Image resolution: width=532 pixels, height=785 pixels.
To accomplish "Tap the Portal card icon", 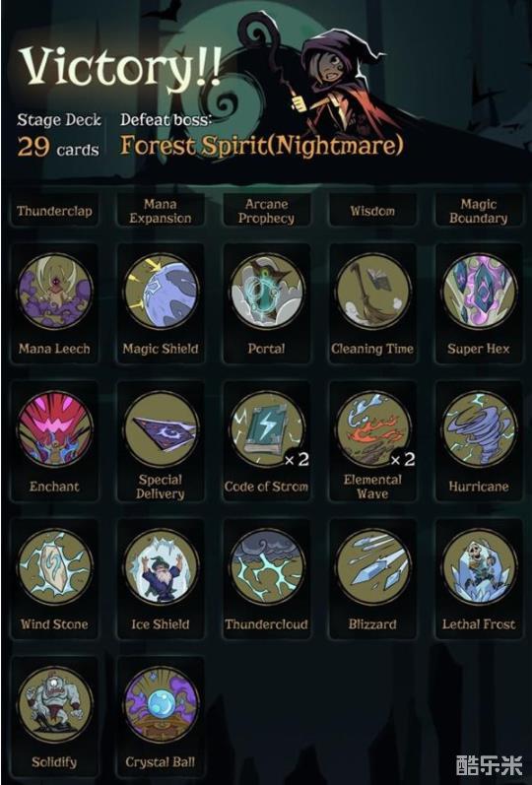I will coord(267,292).
